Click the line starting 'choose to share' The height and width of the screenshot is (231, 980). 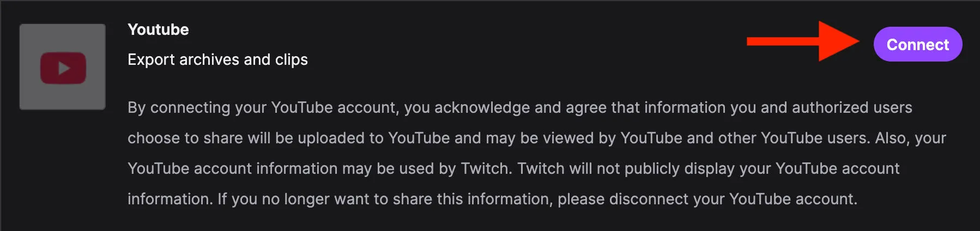coord(537,138)
